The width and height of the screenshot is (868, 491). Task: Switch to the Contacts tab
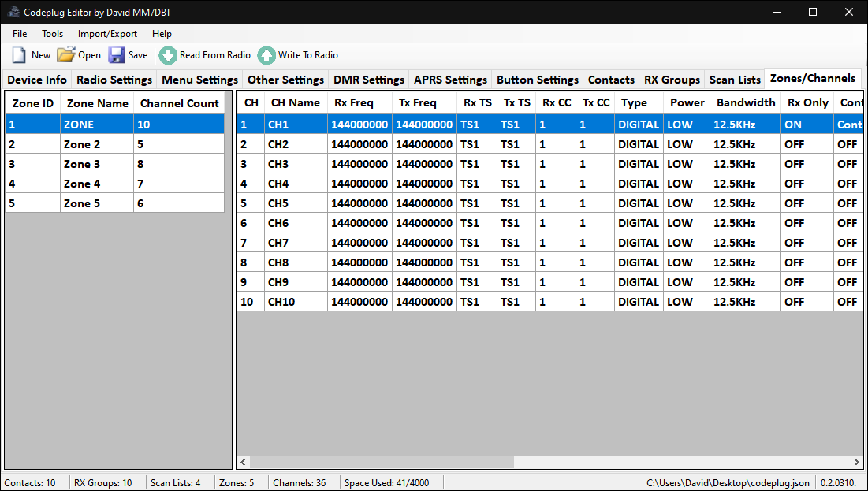611,80
